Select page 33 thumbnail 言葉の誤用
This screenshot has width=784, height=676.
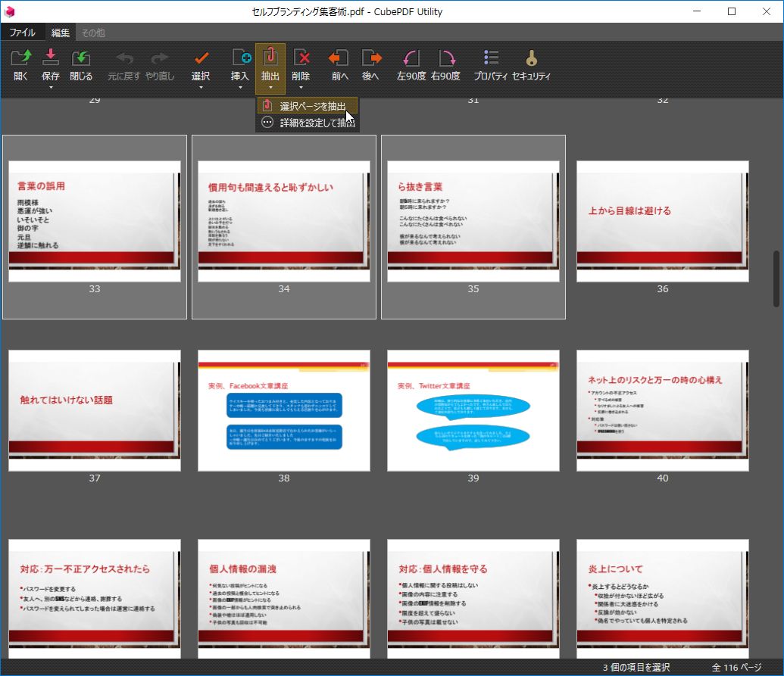(x=95, y=221)
